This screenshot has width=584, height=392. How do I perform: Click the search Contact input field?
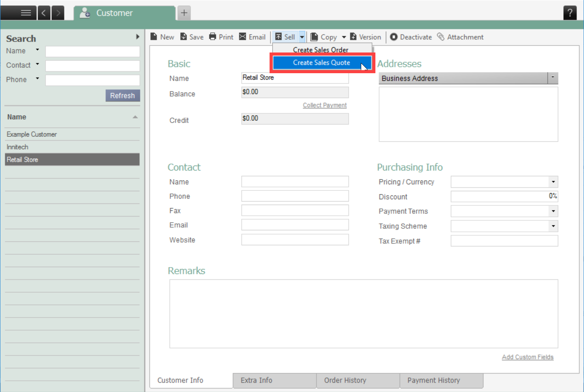92,66
